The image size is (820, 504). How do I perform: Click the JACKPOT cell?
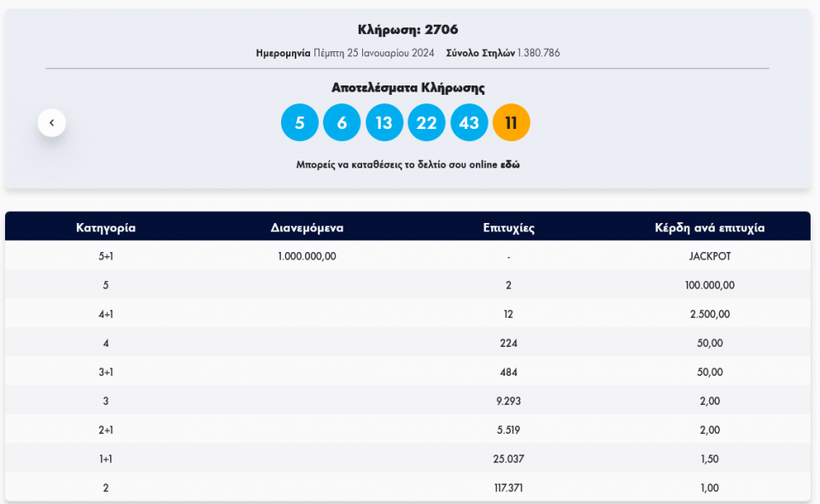709,256
